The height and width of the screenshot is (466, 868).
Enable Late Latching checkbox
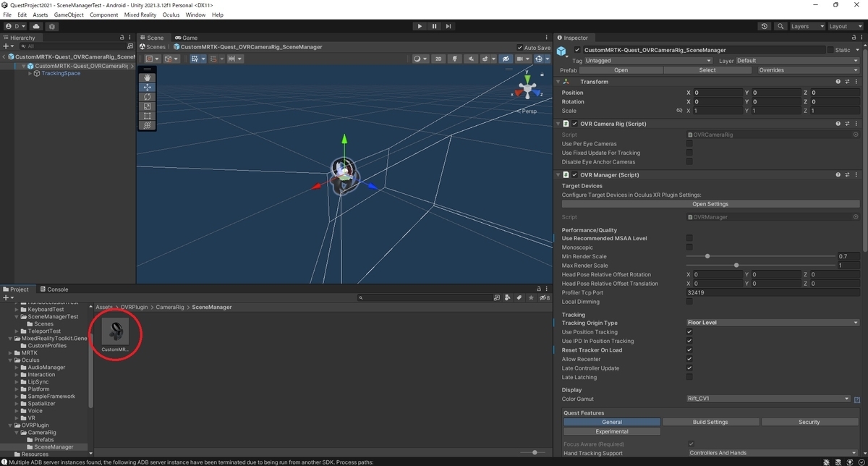click(689, 377)
